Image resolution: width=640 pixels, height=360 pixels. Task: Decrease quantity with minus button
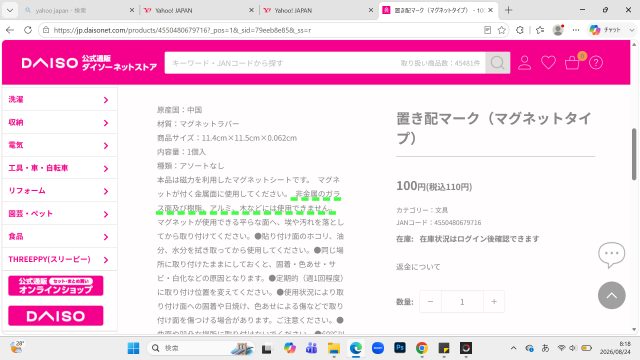[x=430, y=302]
